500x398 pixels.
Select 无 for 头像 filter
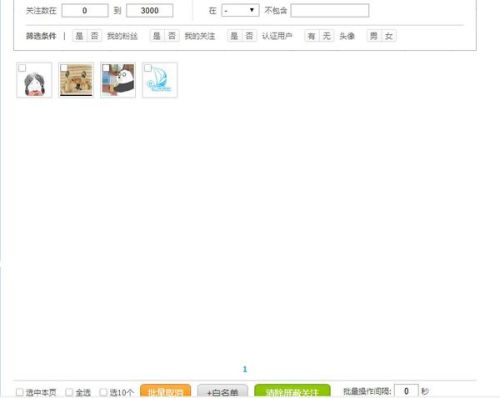[x=326, y=36]
